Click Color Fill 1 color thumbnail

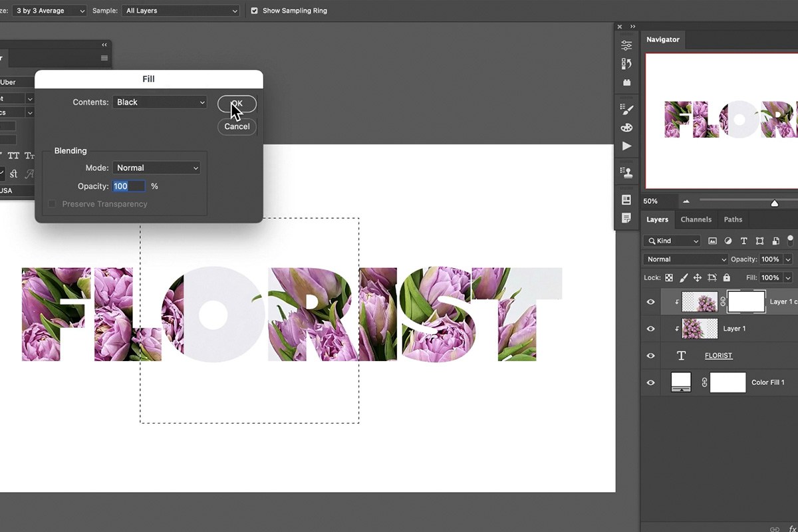682,382
